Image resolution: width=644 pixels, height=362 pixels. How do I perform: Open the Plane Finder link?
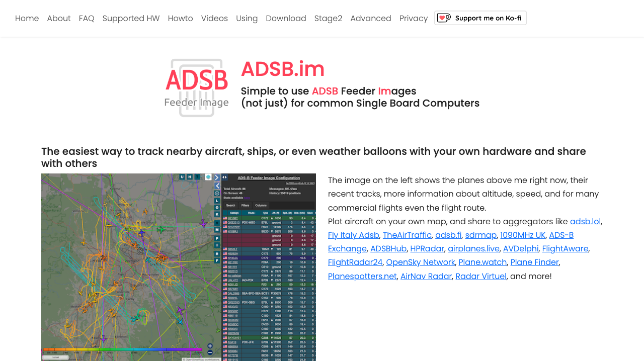[x=534, y=262]
